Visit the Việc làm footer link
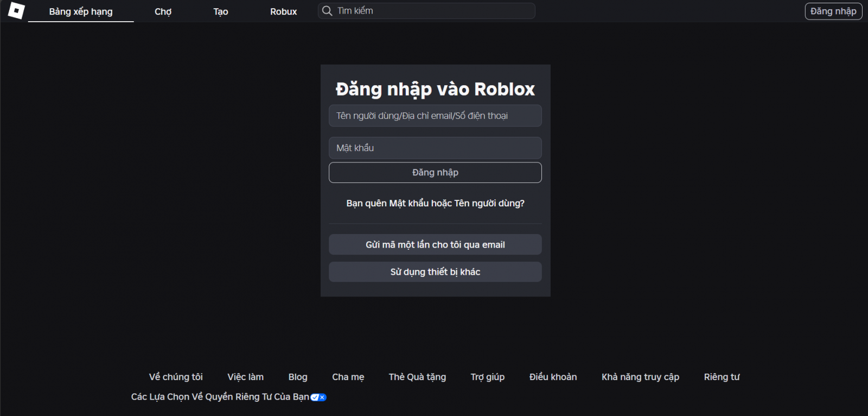 click(245, 377)
